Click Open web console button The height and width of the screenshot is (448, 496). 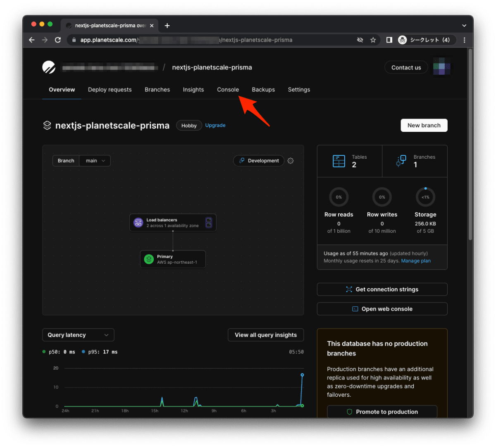[382, 309]
